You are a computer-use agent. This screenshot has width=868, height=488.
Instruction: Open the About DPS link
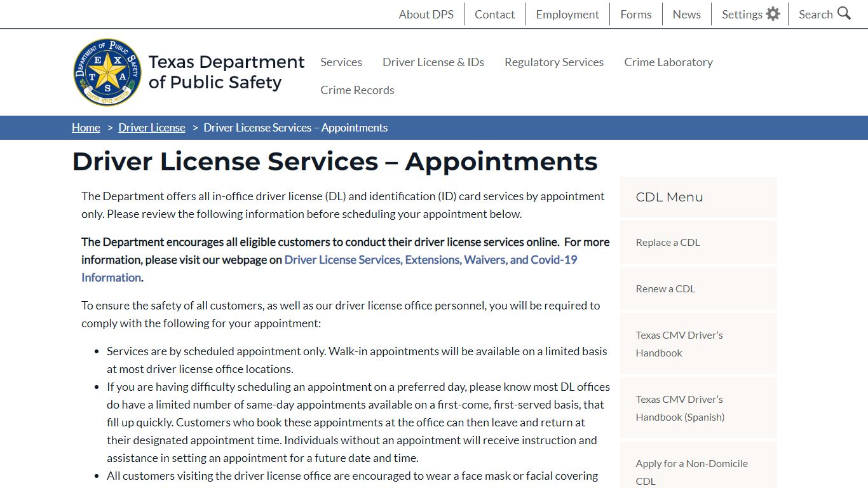point(426,14)
